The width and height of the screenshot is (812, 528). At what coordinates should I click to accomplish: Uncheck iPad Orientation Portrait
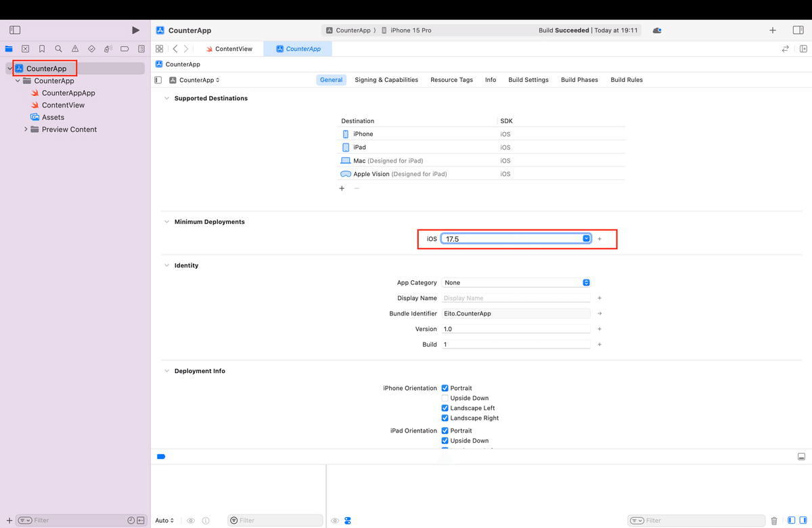(445, 431)
